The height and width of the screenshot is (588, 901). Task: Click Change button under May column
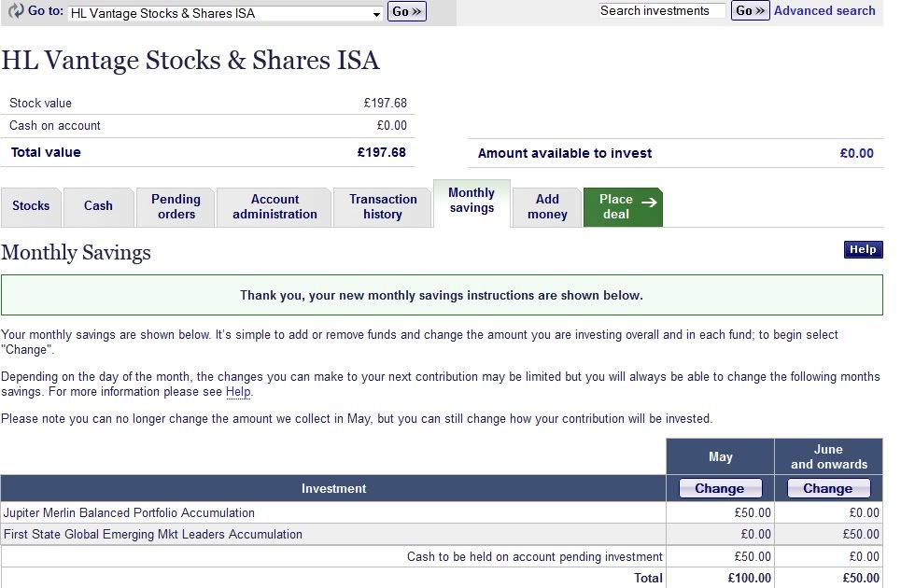coord(720,489)
